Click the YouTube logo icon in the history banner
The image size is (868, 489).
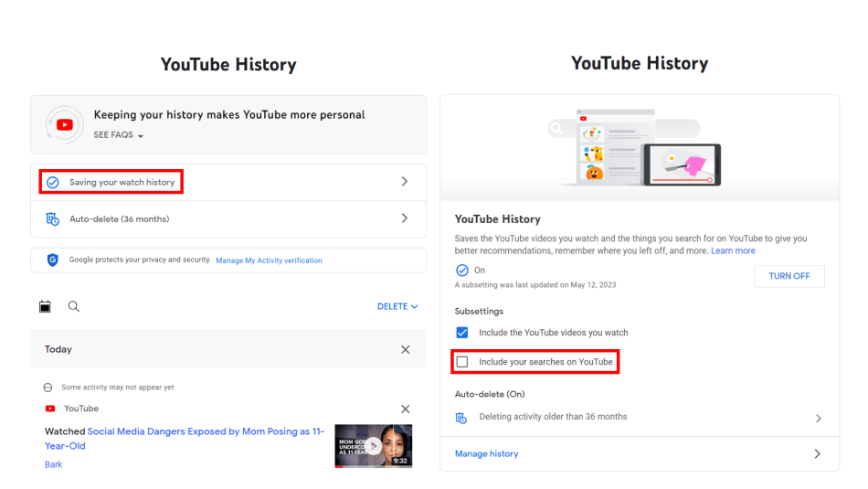coord(64,124)
